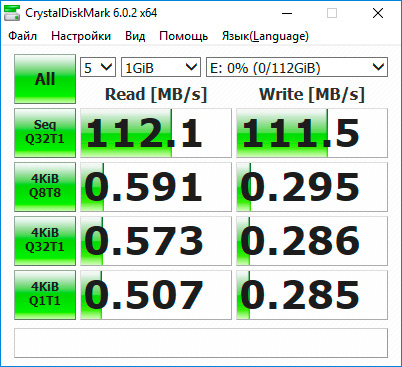Open the Файл menu
The height and width of the screenshot is (367, 402).
tap(23, 36)
